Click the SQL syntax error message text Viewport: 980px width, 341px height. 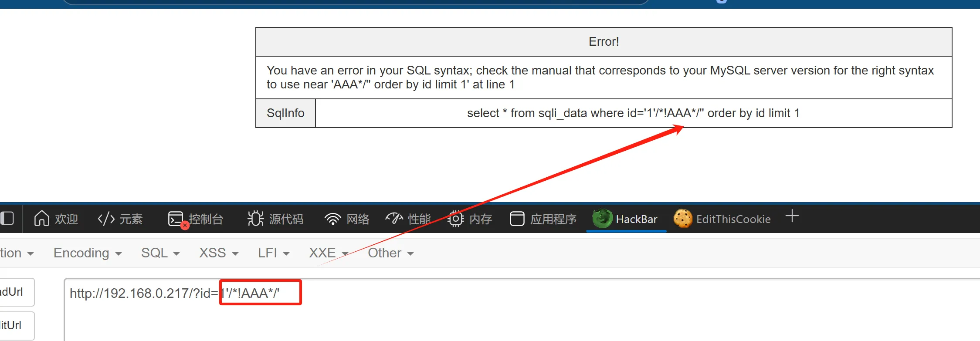pos(600,78)
